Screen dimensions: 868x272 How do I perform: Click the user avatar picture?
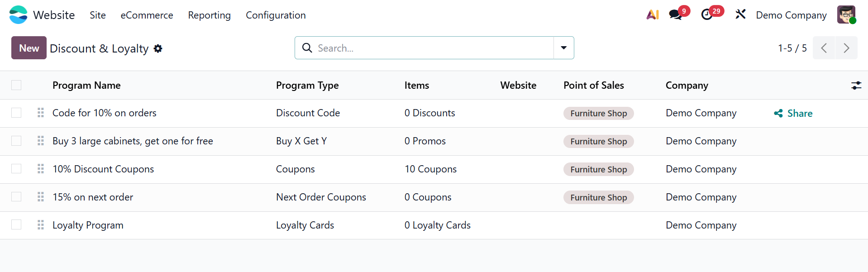click(846, 15)
